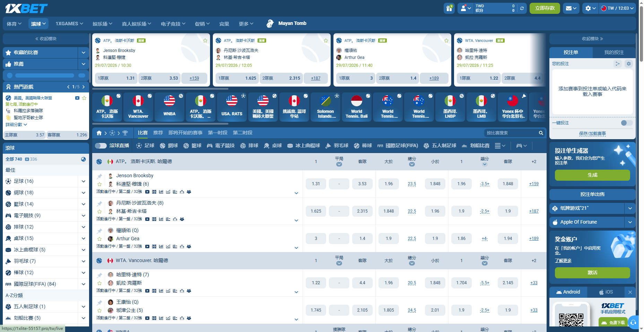Open the user account icon menu
644x332 pixels.
click(466, 8)
